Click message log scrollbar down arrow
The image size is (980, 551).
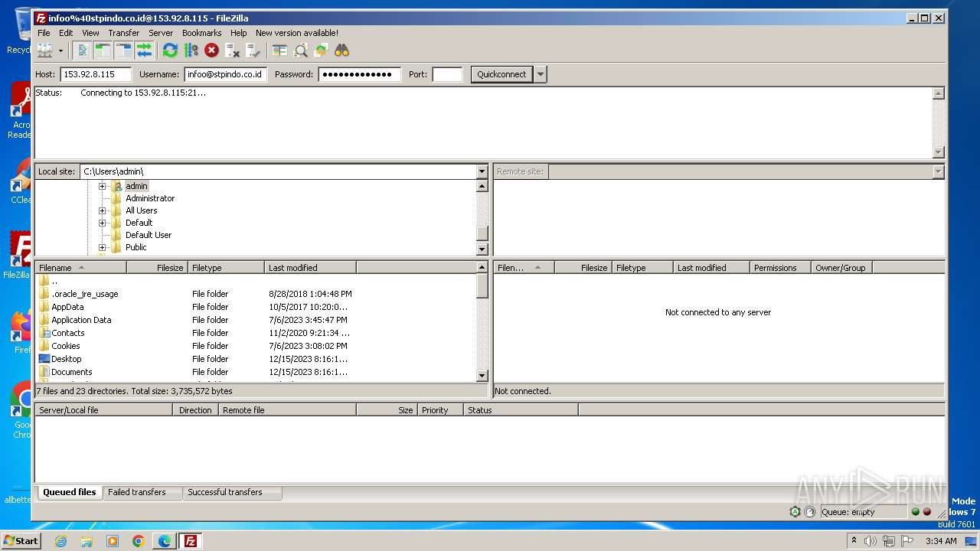point(938,152)
